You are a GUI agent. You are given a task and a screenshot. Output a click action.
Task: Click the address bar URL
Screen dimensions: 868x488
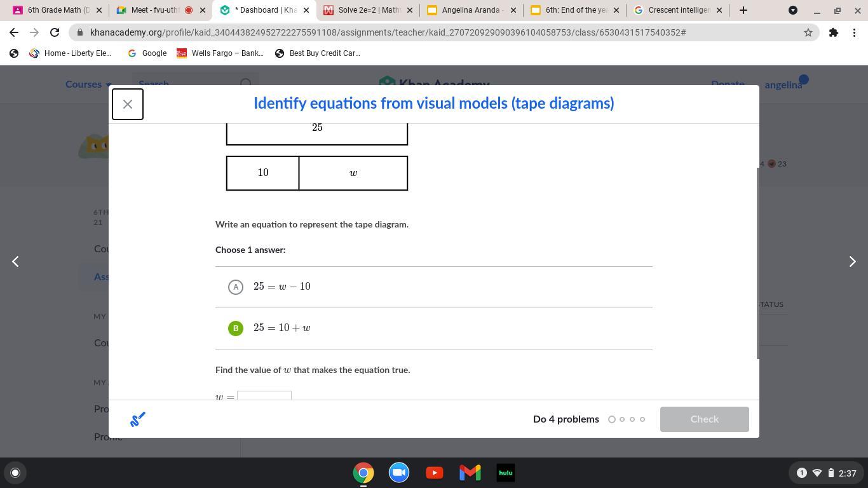point(388,32)
